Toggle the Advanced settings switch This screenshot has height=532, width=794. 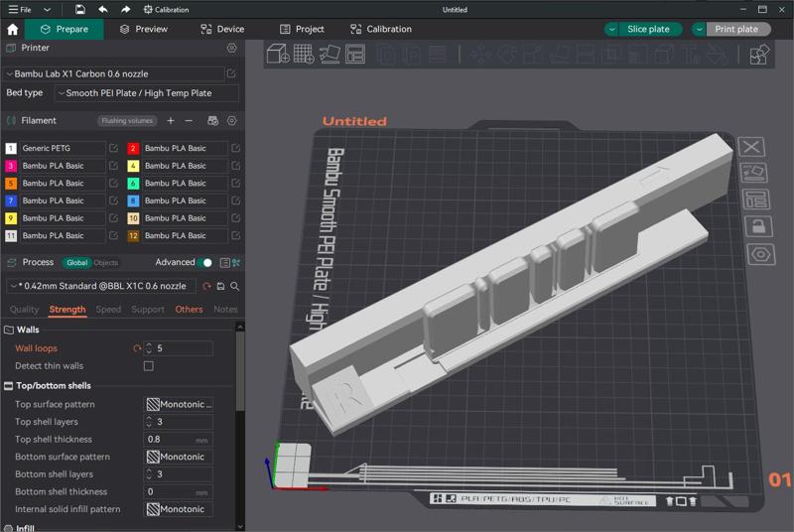click(x=204, y=263)
